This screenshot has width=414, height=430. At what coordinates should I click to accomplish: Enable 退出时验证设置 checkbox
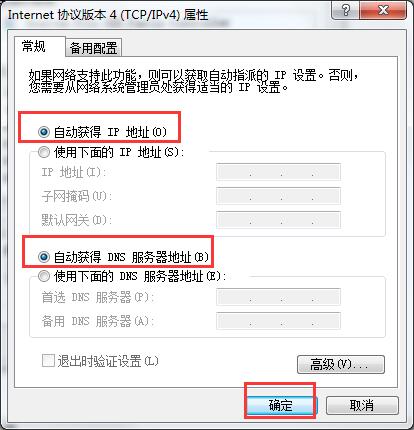point(48,361)
